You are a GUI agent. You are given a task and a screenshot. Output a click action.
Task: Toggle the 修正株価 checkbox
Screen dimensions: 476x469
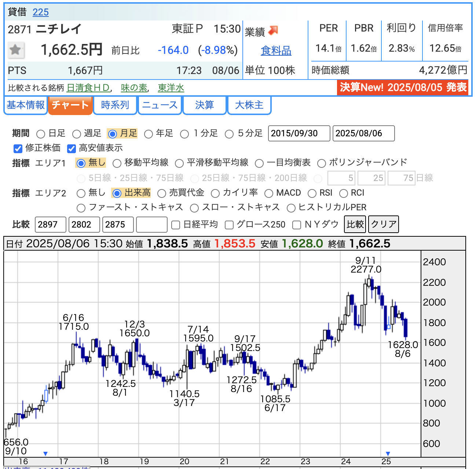pos(18,148)
